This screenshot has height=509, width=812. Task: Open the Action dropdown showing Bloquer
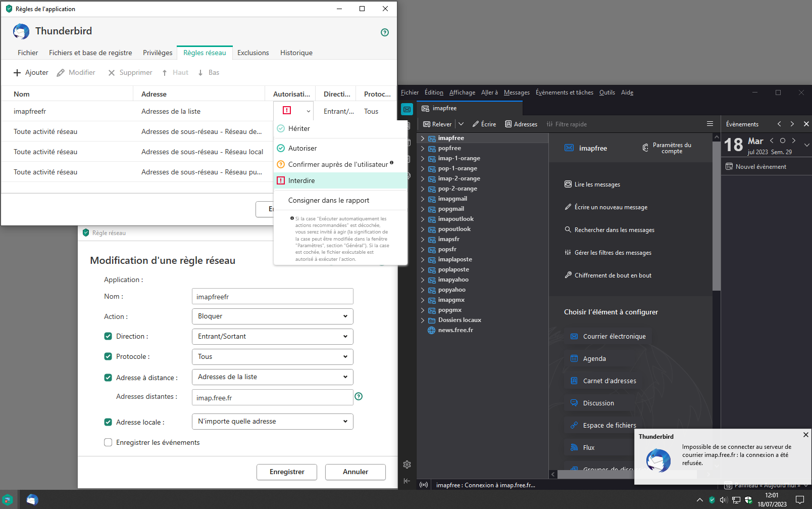point(272,316)
